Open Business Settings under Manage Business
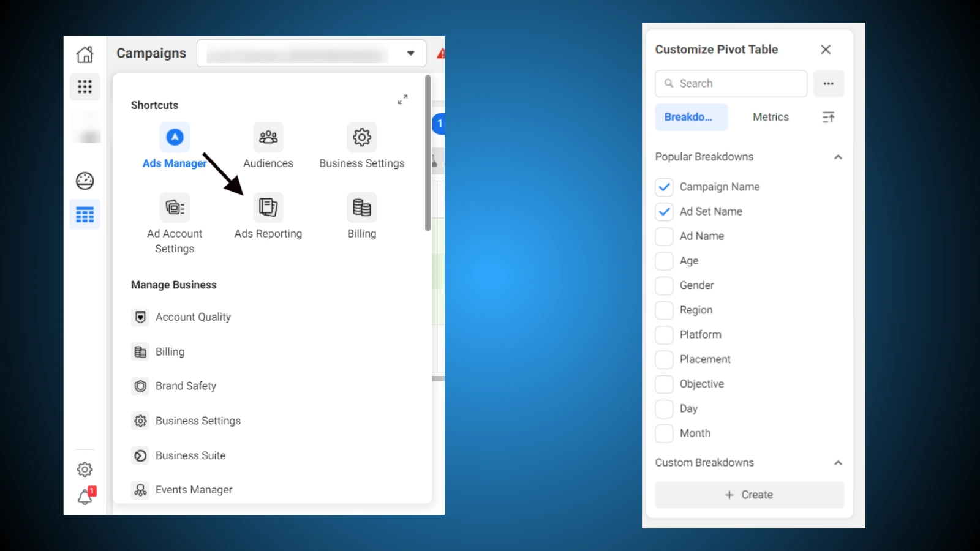980x551 pixels. pos(186,421)
